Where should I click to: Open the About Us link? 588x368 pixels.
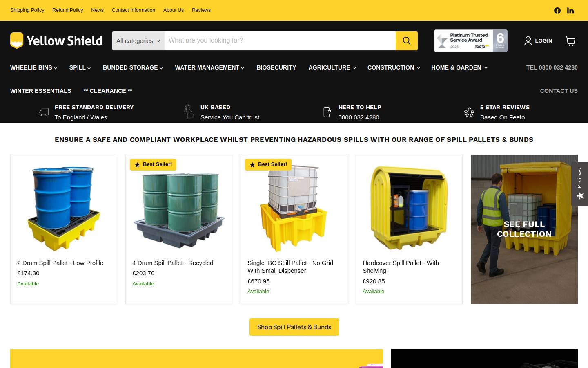(x=174, y=10)
